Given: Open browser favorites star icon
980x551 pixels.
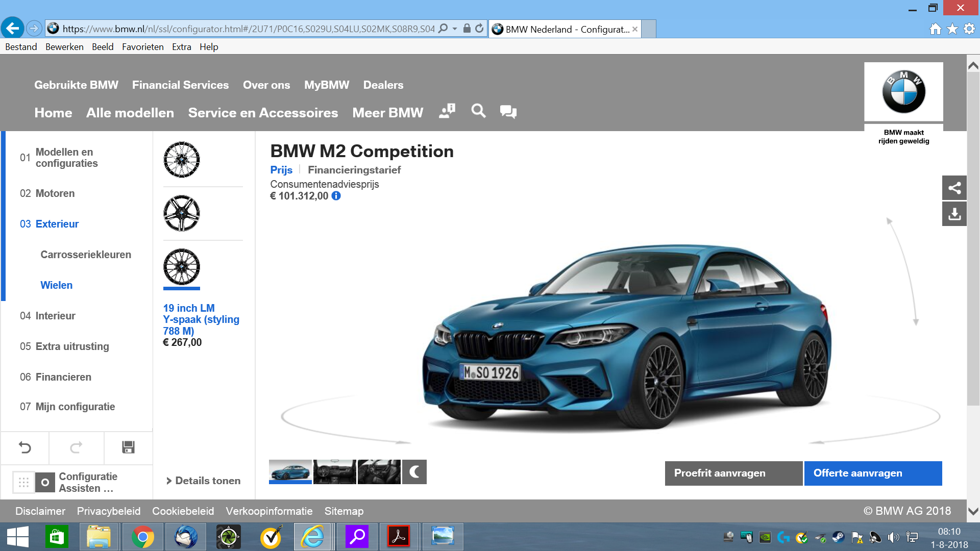Looking at the screenshot, I should point(952,29).
